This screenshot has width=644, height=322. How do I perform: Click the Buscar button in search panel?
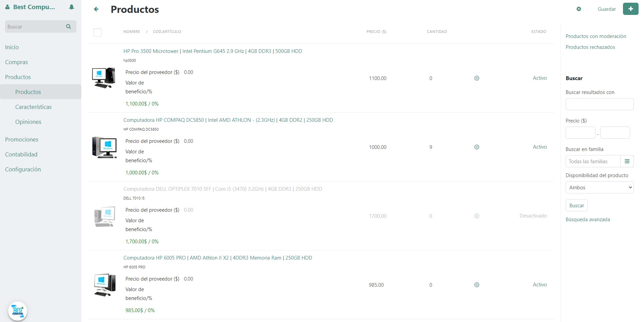coord(577,206)
